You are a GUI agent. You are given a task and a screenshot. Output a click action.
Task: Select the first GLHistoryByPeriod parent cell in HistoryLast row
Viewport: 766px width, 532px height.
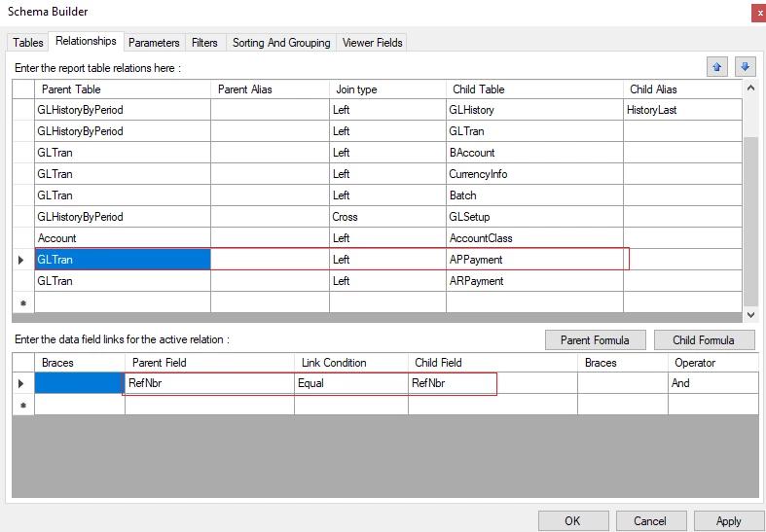tap(123, 110)
